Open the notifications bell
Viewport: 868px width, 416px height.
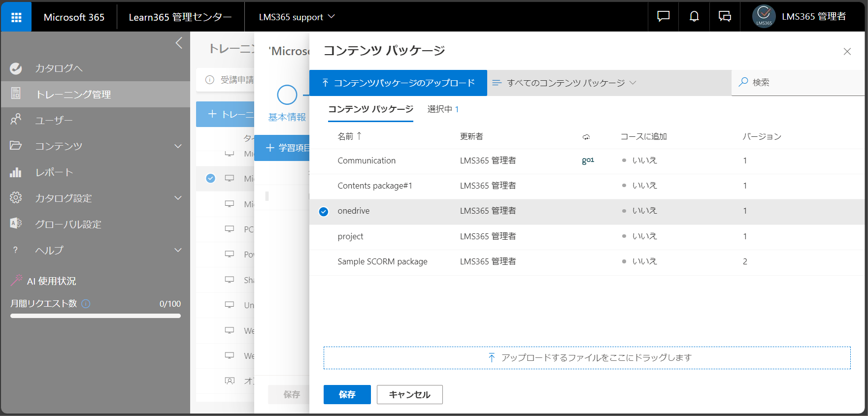tap(694, 17)
